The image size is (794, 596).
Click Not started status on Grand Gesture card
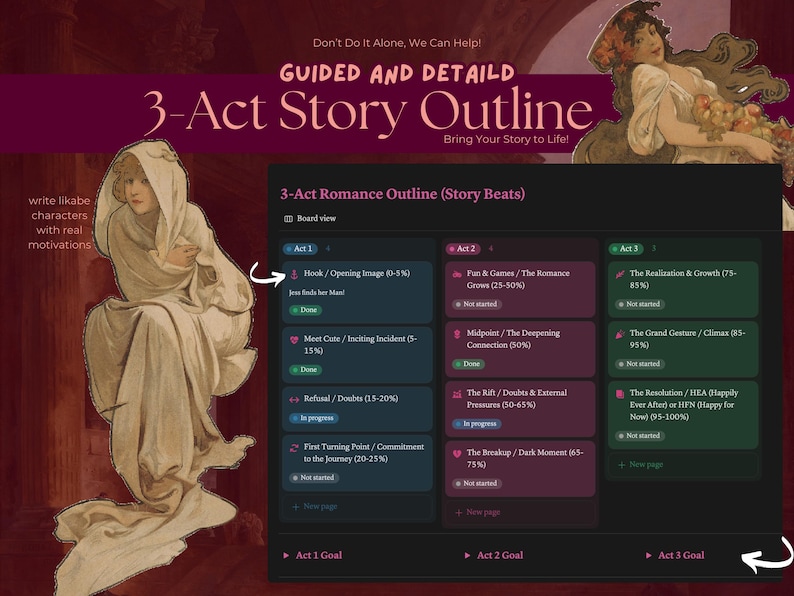640,364
